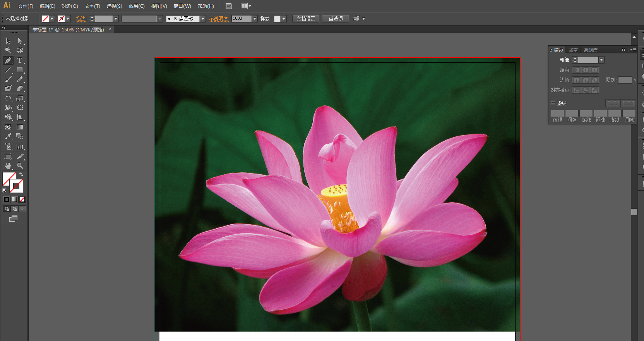644x341 pixels.
Task: Select the Direct Selection (white arrow) tool
Action: click(x=20, y=41)
